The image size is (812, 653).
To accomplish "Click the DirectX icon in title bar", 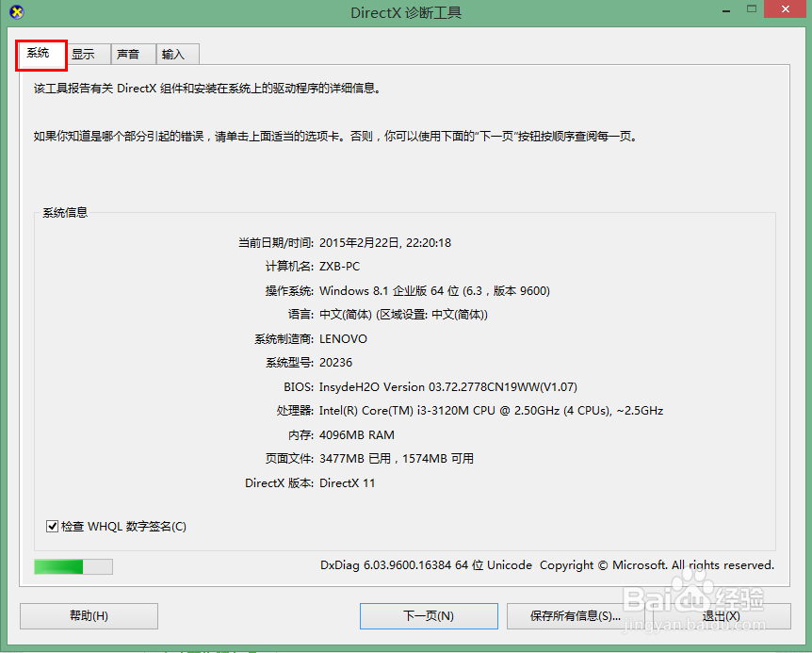I will tap(17, 11).
